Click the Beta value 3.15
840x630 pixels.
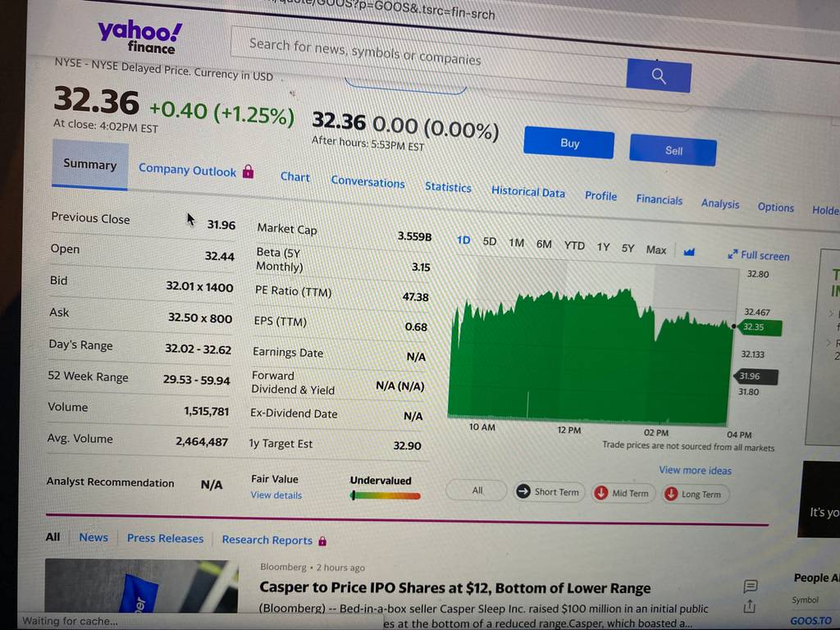pos(421,267)
